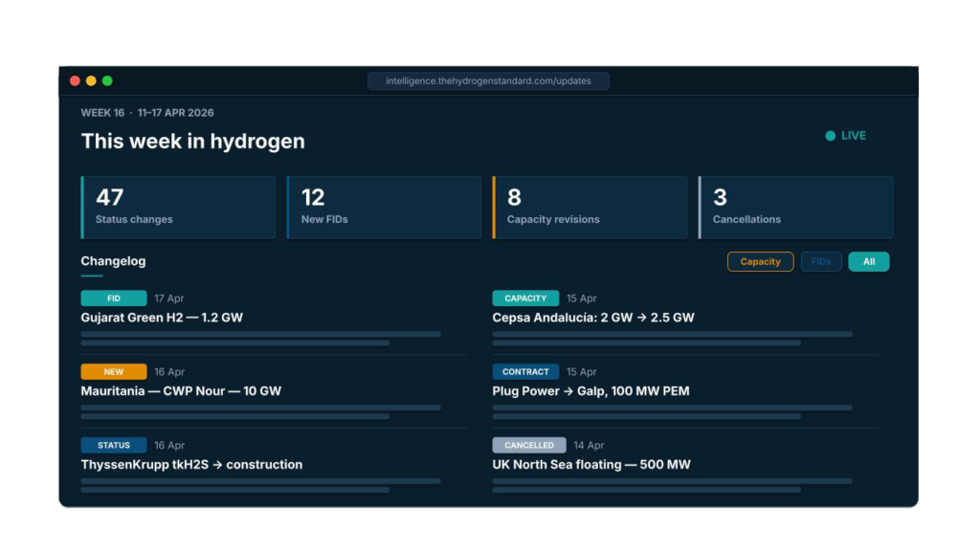980x551 pixels.
Task: Click the browser address bar URL
Action: tap(488, 81)
